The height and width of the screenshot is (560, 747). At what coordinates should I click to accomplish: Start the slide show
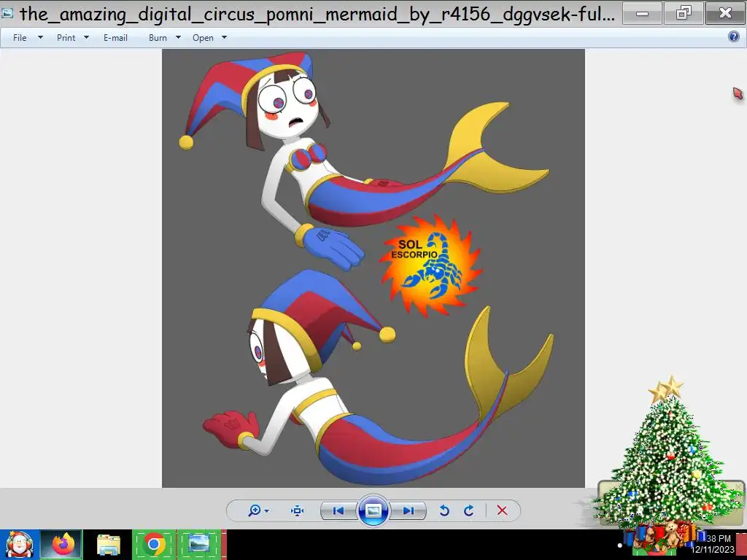point(373,510)
